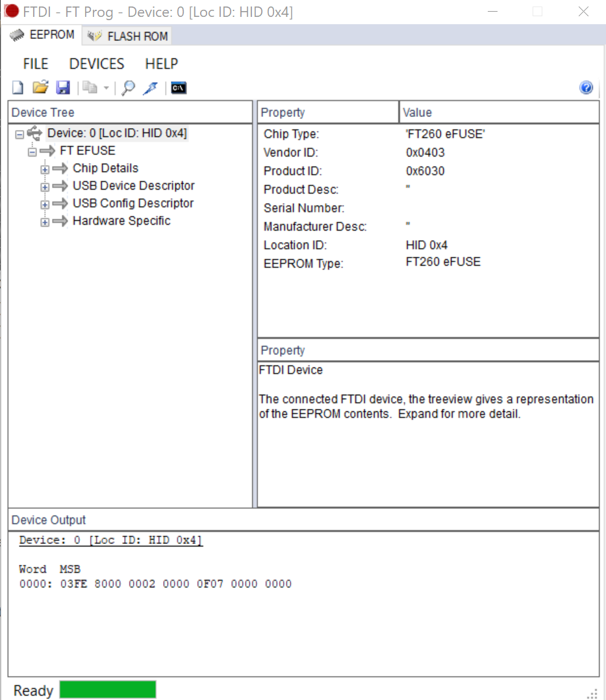Switch to the FLASH ROM tab
The width and height of the screenshot is (606, 700).
pyautogui.click(x=129, y=36)
